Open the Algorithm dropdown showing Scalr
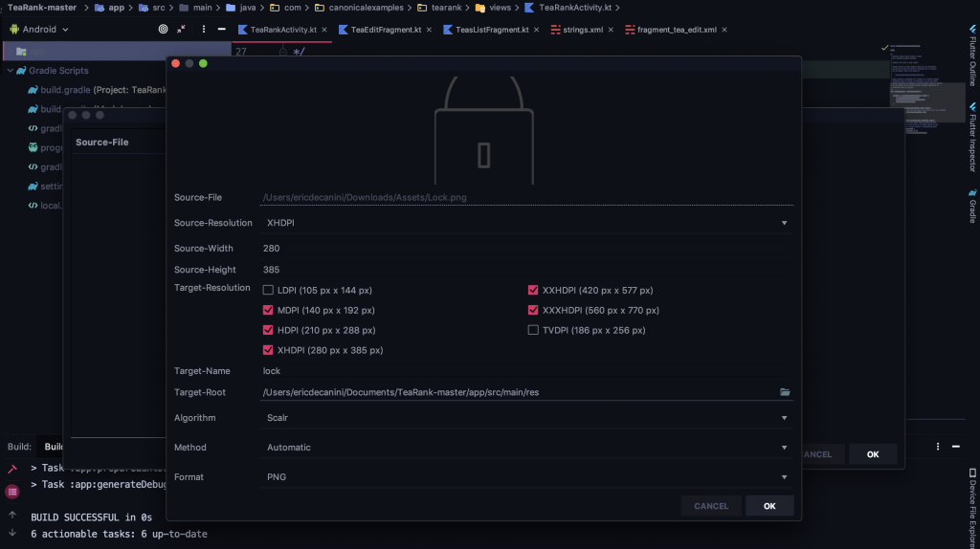The height and width of the screenshot is (549, 980). 526,418
